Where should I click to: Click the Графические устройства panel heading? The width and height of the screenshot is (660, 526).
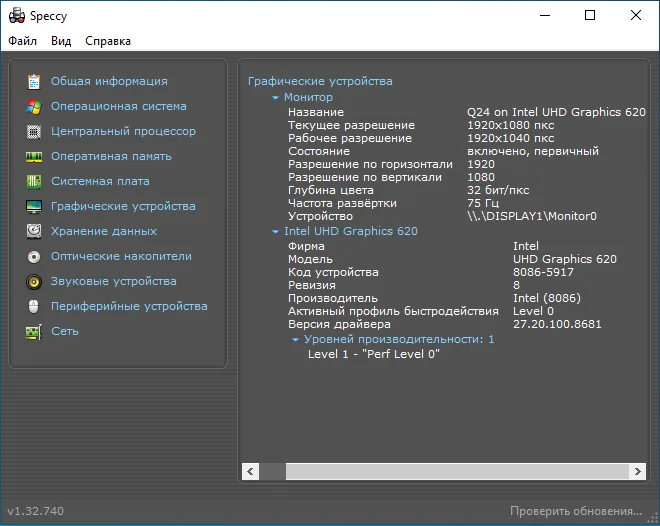click(x=320, y=81)
